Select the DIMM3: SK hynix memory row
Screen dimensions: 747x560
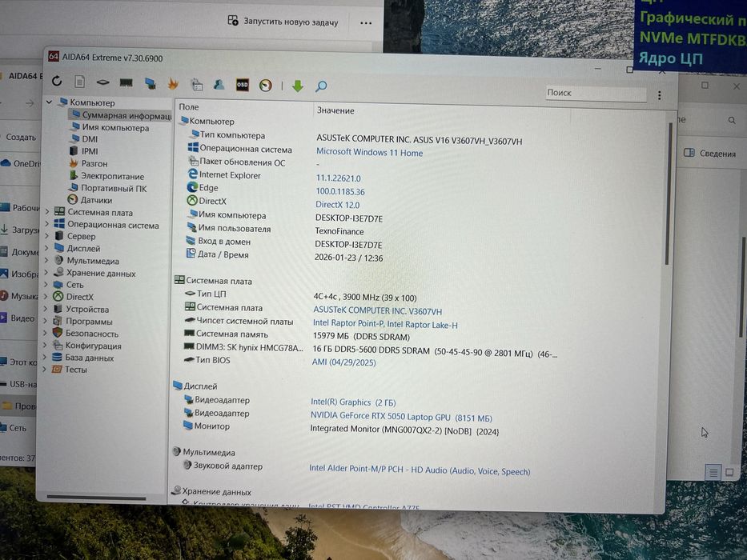coord(370,350)
